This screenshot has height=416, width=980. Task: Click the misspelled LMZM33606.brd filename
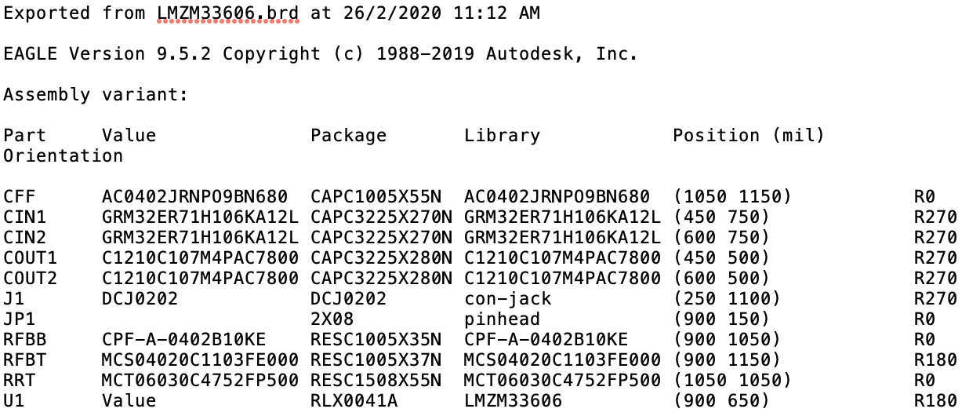click(227, 14)
